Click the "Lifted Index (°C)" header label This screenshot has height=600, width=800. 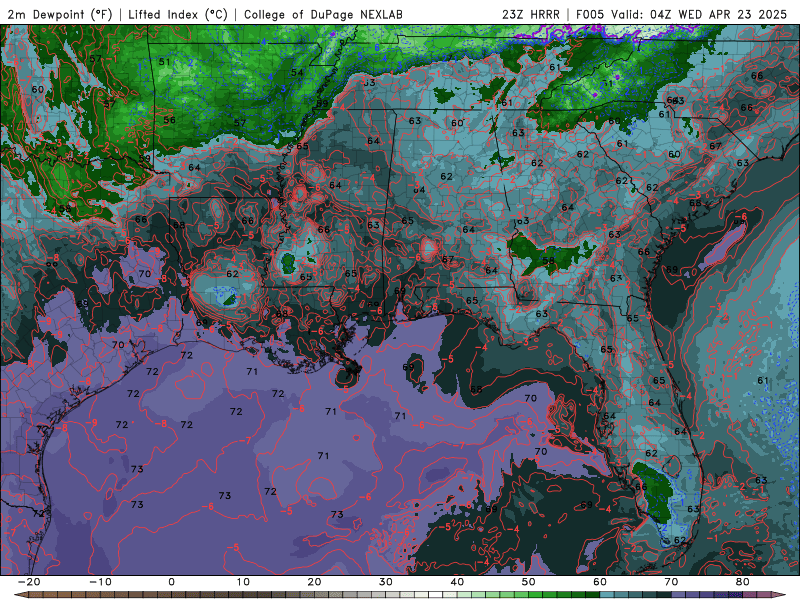click(178, 15)
